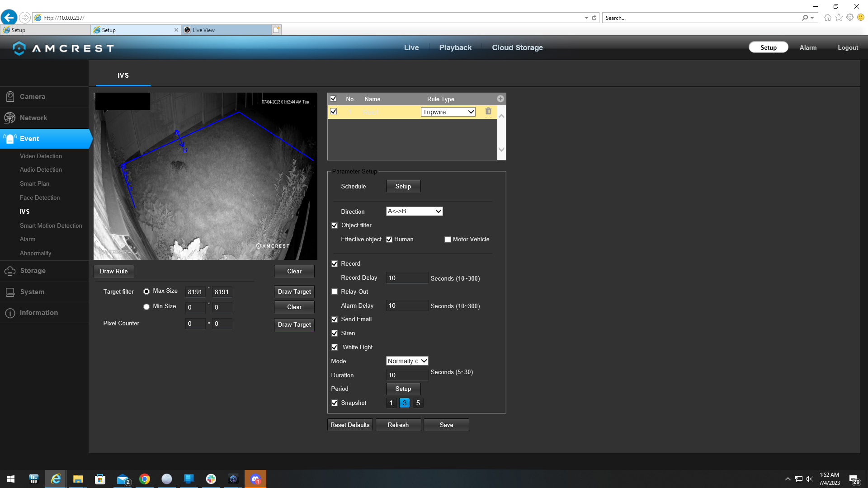Toggle the Record checkbox
868x488 pixels.
pos(335,264)
